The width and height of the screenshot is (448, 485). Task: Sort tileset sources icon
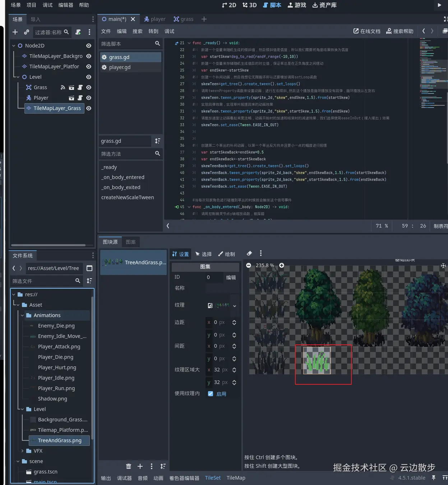tap(163, 466)
